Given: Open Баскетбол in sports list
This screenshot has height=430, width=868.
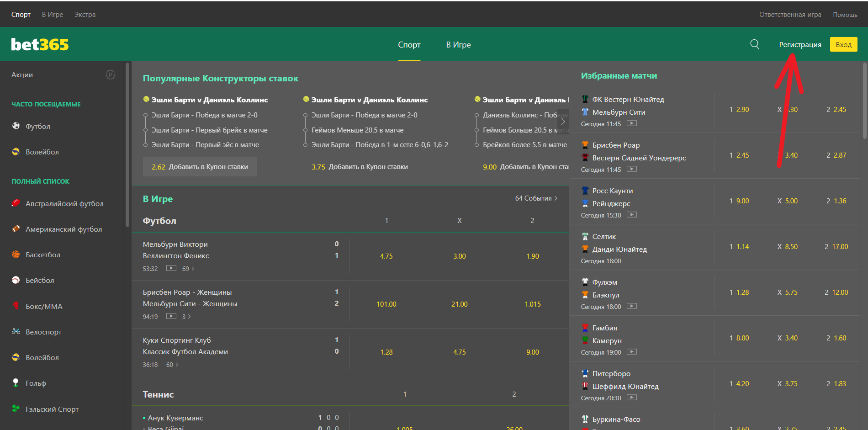Looking at the screenshot, I should click(43, 255).
